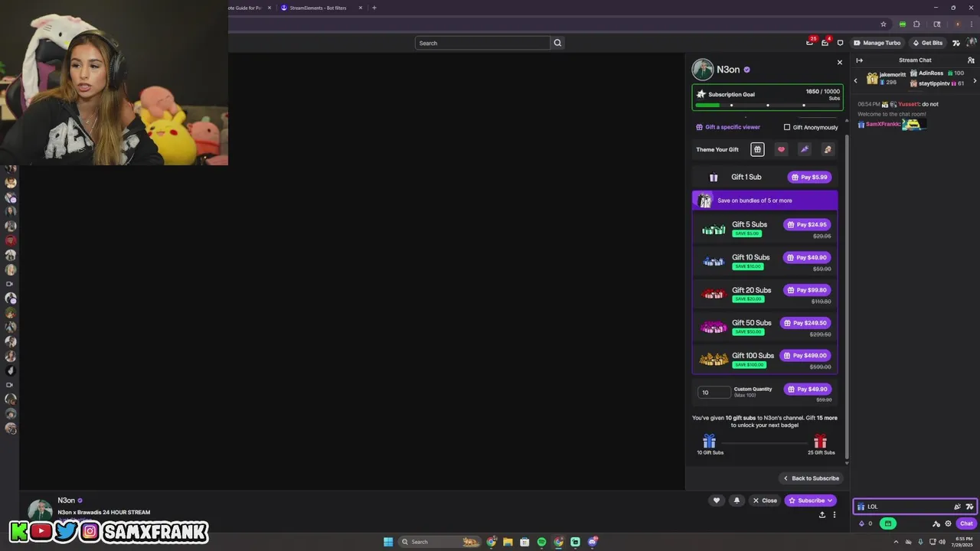Screen dimensions: 980x551
Task: Check the Gift Anonymously checkbox
Action: point(786,127)
